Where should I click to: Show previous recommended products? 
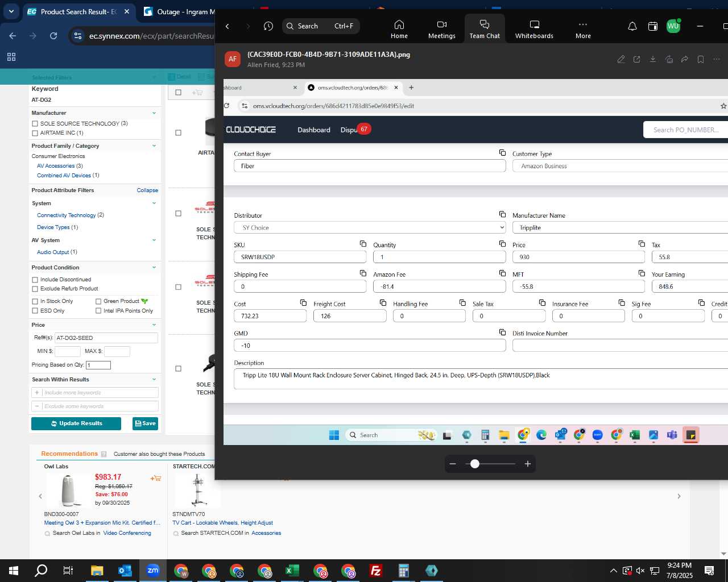point(40,496)
